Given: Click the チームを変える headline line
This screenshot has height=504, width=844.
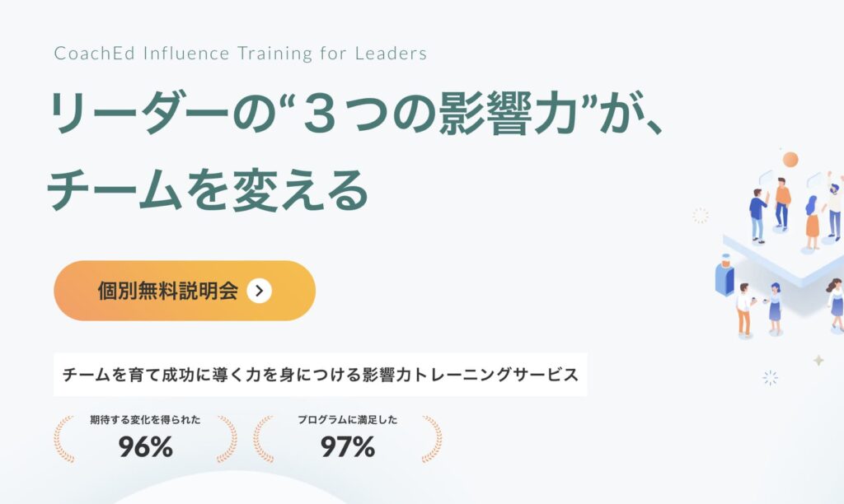Looking at the screenshot, I should point(208,191).
